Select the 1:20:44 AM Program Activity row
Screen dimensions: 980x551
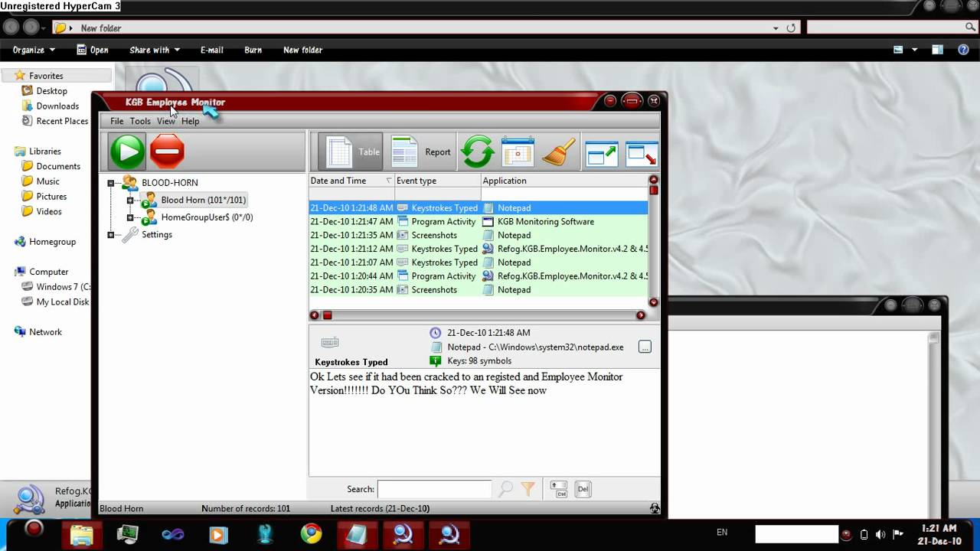click(479, 276)
